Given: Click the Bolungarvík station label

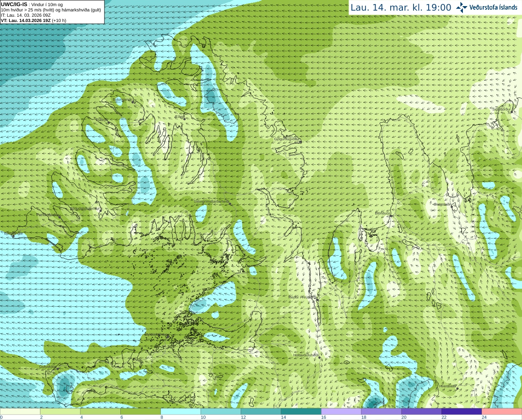Looking at the screenshot, I should [122, 99].
